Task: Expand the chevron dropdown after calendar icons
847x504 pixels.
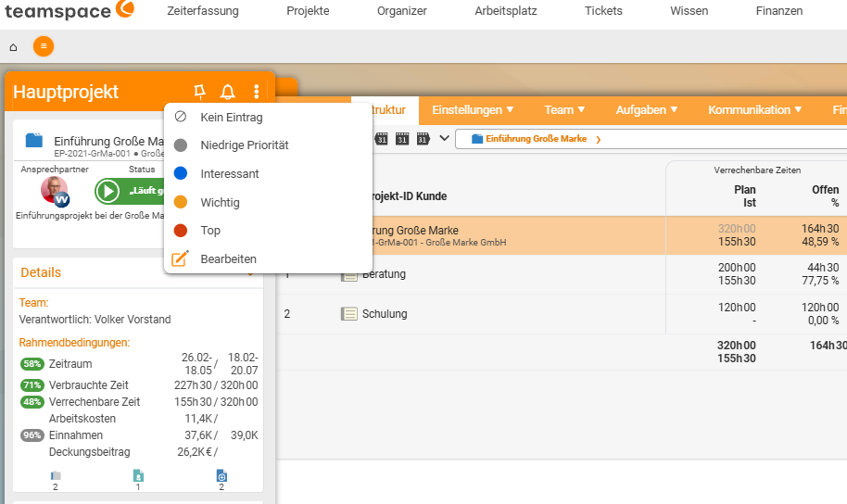Action: (444, 138)
